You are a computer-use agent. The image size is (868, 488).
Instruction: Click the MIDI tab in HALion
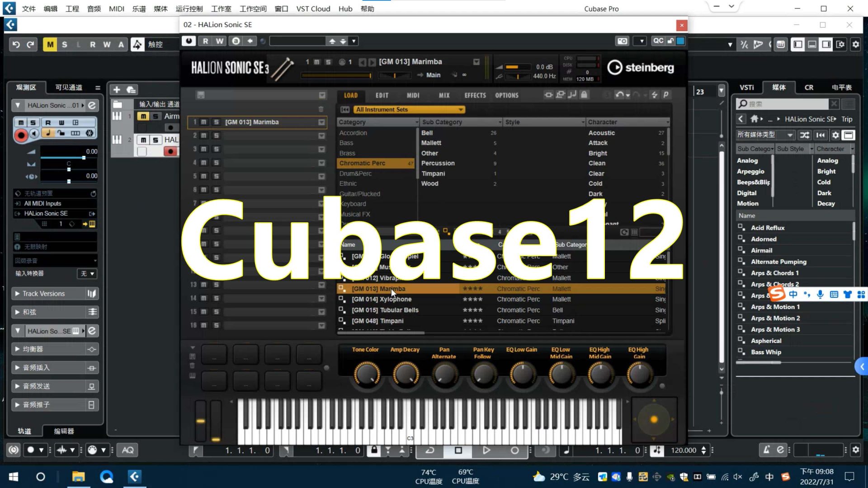tap(413, 95)
